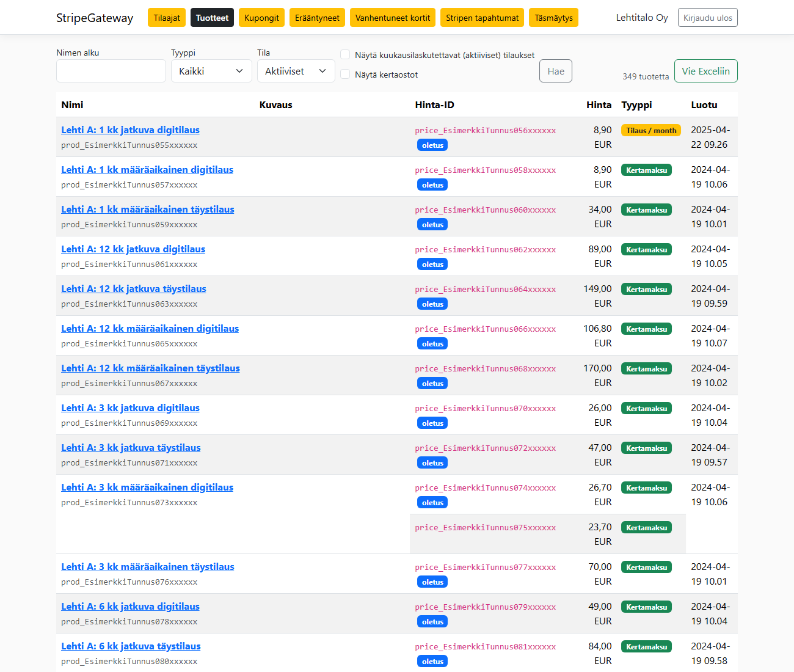Image resolution: width=794 pixels, height=672 pixels.
Task: Open Lehti A: 6 kk jatkuva digitilaus
Action: 130,606
